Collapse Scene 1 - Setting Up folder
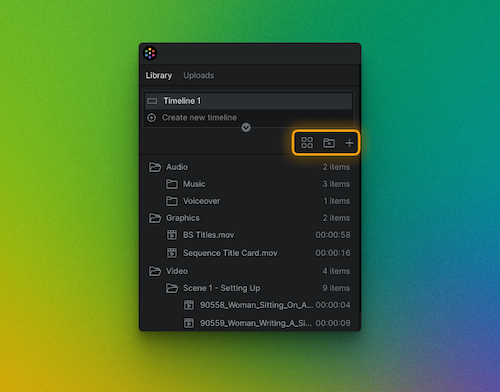 172,288
